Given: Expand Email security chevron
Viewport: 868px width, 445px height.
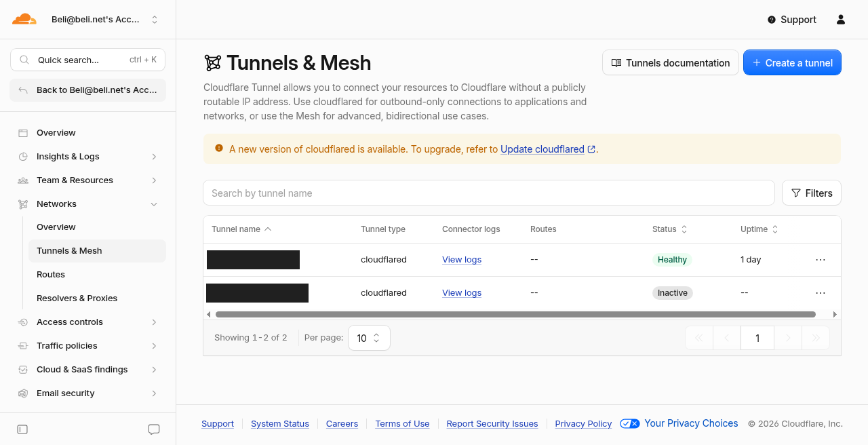Looking at the screenshot, I should pyautogui.click(x=154, y=393).
